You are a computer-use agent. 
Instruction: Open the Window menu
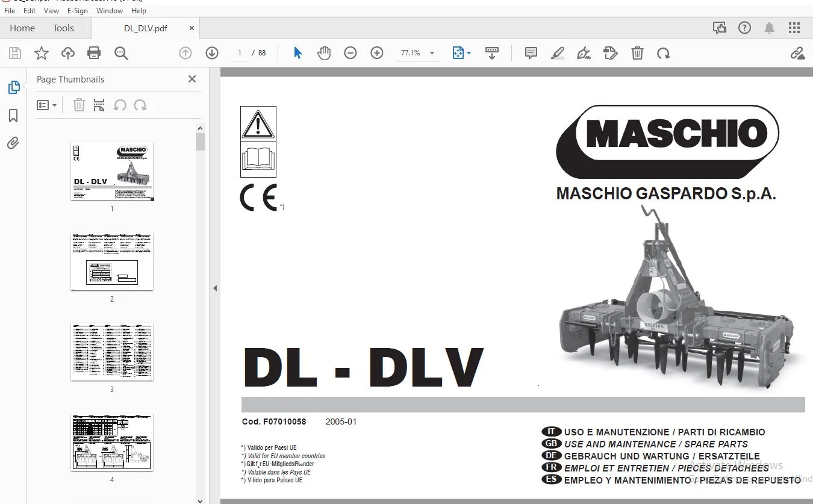tap(110, 11)
